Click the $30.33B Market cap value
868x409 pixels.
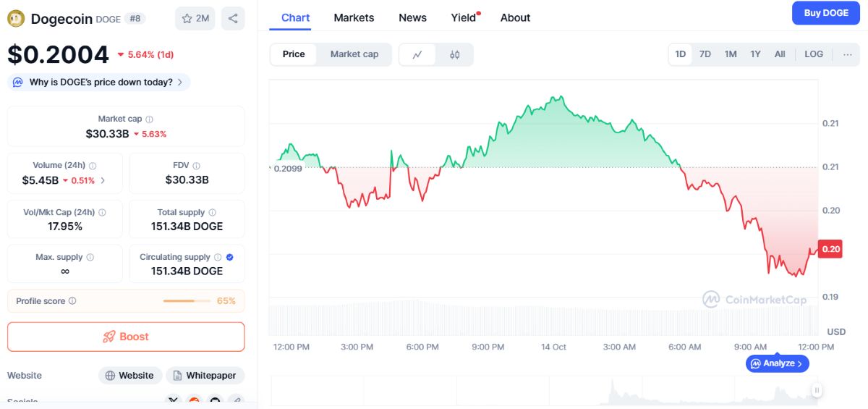click(x=107, y=134)
